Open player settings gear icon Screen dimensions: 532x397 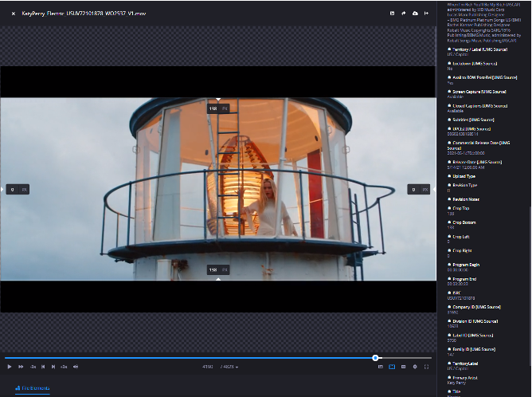pos(415,367)
